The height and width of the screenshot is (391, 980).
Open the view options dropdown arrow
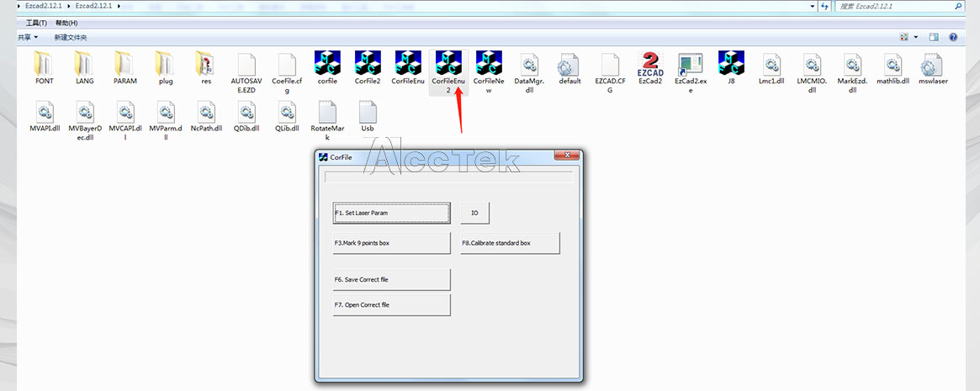pyautogui.click(x=914, y=37)
